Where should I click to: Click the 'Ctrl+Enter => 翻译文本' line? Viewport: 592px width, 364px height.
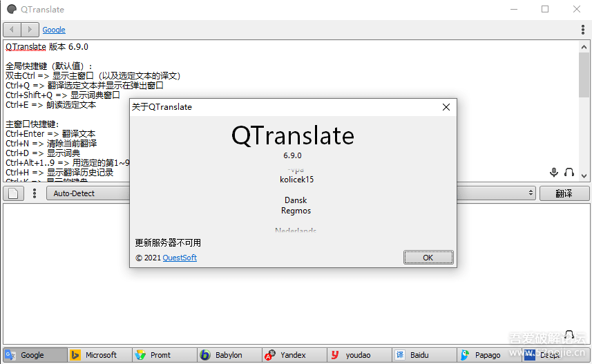click(x=50, y=134)
